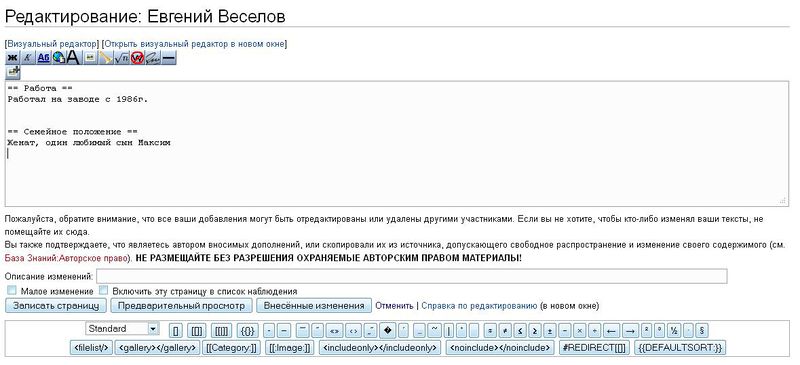Click the 'Работал на заводе с 1986г.' line
The image size is (800, 365).
78,100
